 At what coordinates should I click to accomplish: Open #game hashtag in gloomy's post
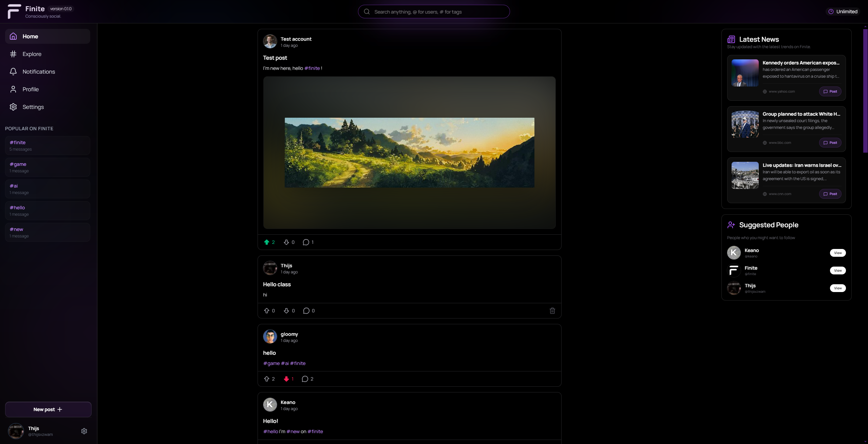coord(271,363)
